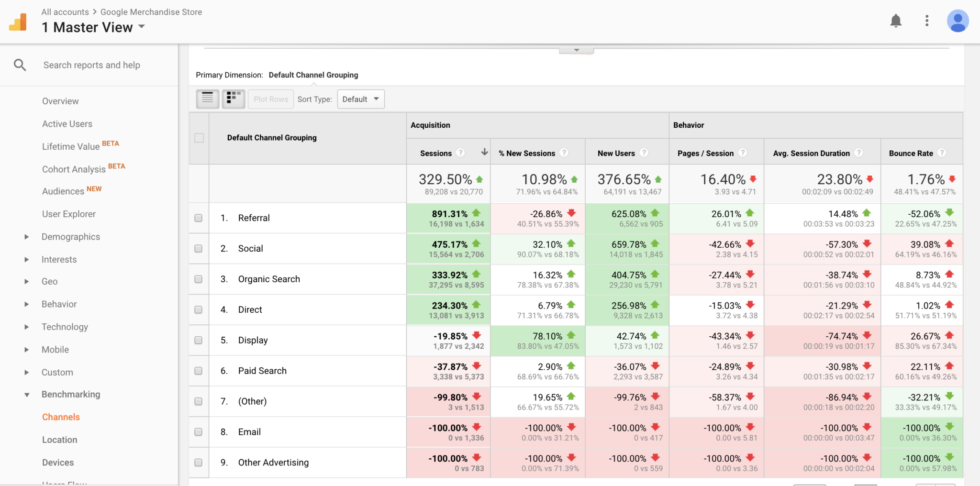The image size is (980, 486).
Task: Sort by the New Users column header
Action: click(616, 153)
